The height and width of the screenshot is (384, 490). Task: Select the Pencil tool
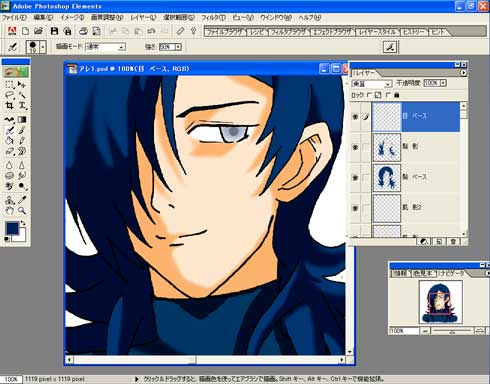(x=22, y=141)
